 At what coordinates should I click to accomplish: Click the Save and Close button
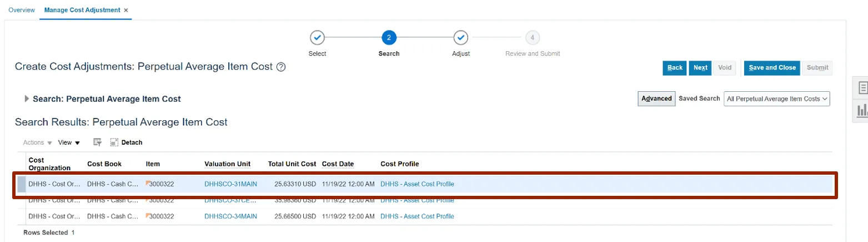point(772,68)
